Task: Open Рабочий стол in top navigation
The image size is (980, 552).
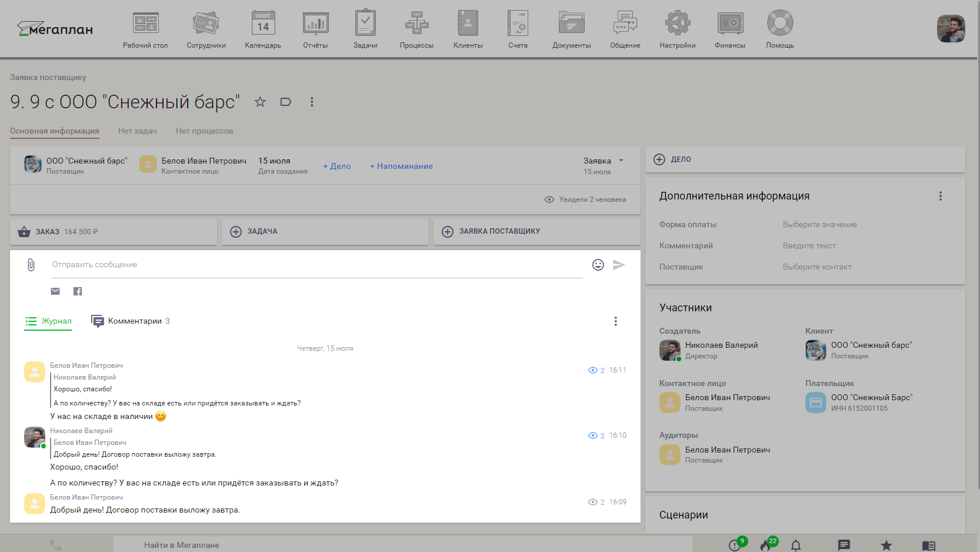Action: tap(145, 29)
